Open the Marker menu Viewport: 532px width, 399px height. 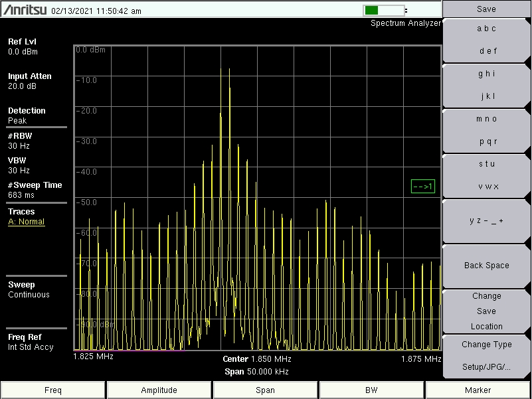point(478,390)
